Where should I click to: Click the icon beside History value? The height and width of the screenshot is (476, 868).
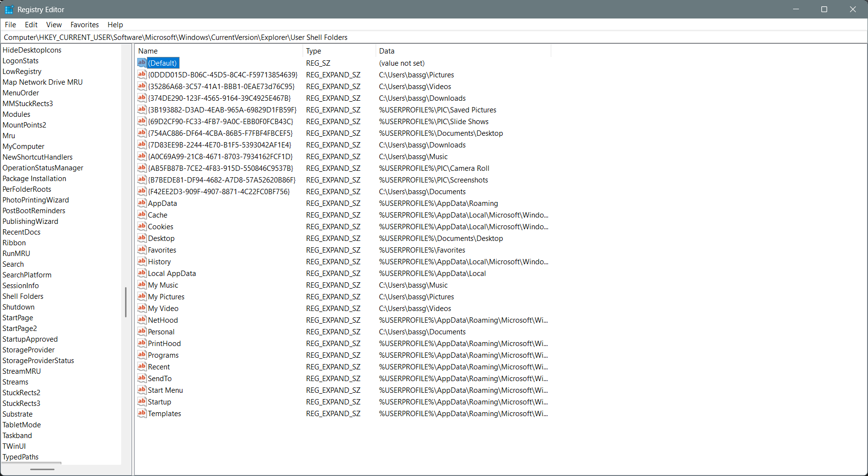coord(142,261)
